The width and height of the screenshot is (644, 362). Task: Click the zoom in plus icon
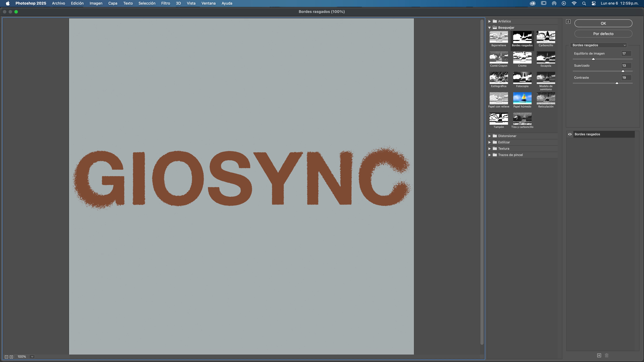[x=11, y=357]
